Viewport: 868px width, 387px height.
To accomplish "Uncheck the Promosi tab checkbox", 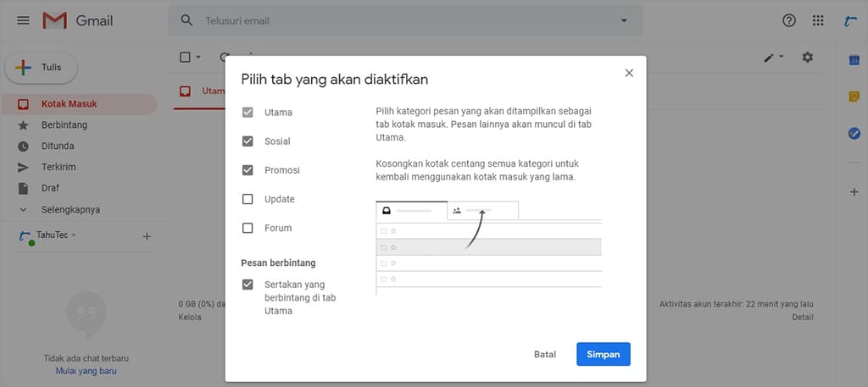I will [248, 170].
